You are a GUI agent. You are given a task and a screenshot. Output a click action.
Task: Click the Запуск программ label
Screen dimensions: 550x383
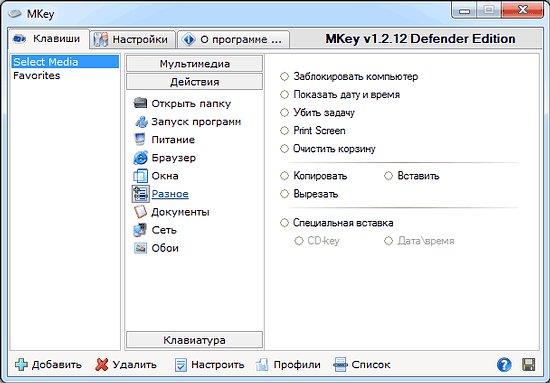tap(196, 122)
